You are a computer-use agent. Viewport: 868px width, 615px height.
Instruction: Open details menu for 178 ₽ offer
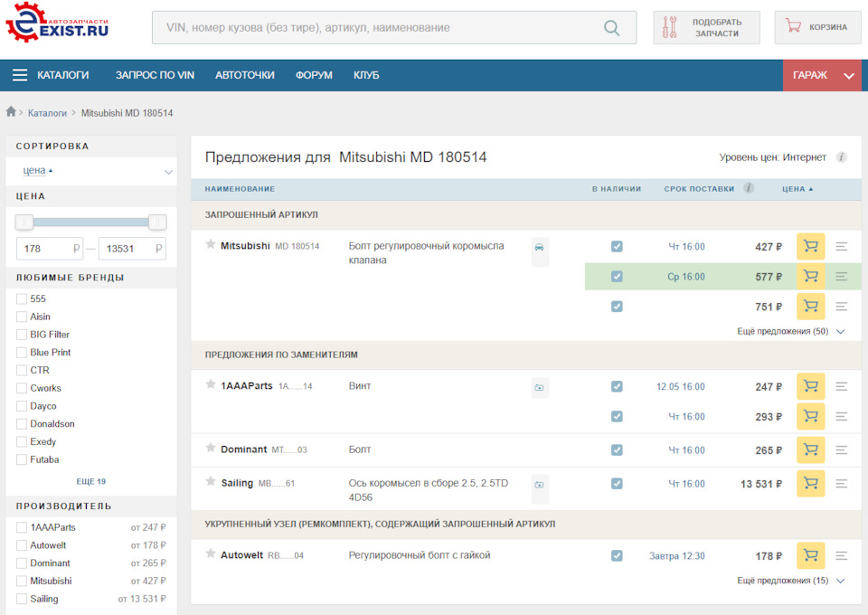point(842,556)
